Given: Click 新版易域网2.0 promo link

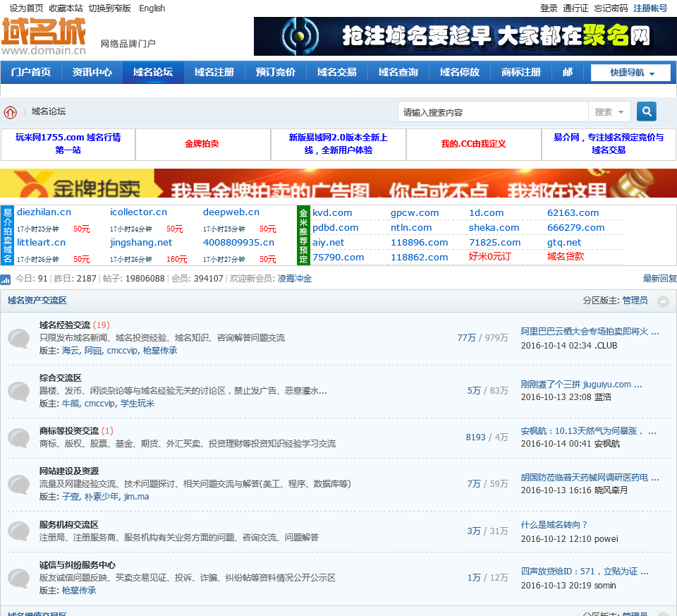Looking at the screenshot, I should click(x=338, y=144).
